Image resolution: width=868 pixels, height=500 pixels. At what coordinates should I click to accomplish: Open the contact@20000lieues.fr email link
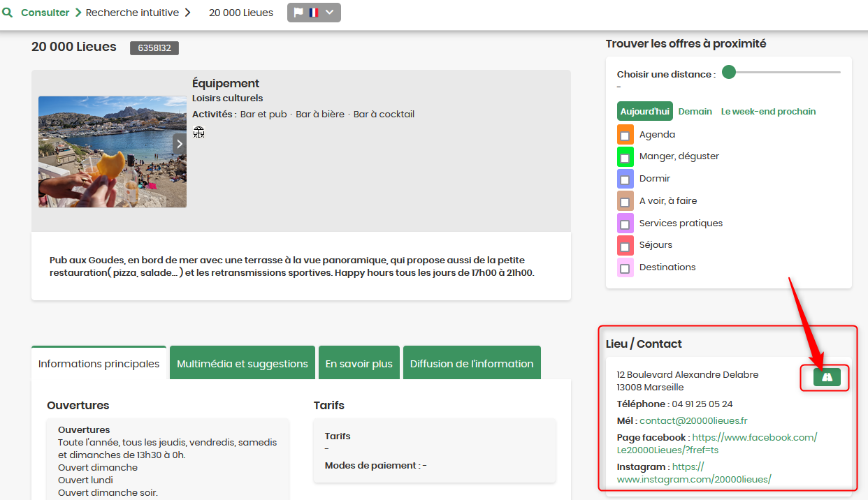click(x=693, y=420)
